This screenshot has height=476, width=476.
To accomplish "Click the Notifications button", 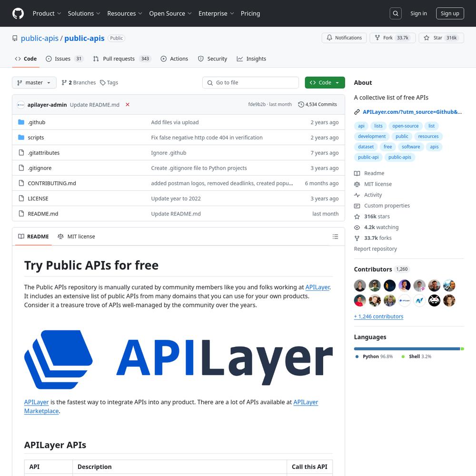I will [344, 38].
